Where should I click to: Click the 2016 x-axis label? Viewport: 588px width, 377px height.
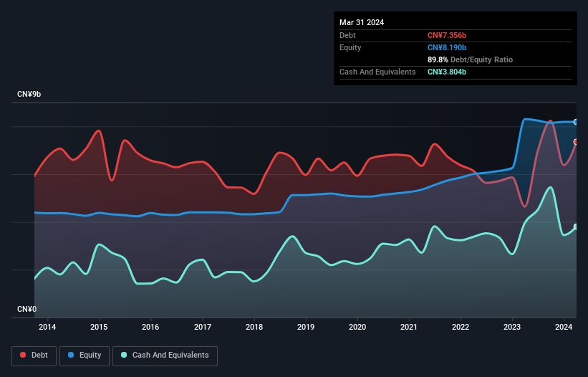pyautogui.click(x=150, y=327)
